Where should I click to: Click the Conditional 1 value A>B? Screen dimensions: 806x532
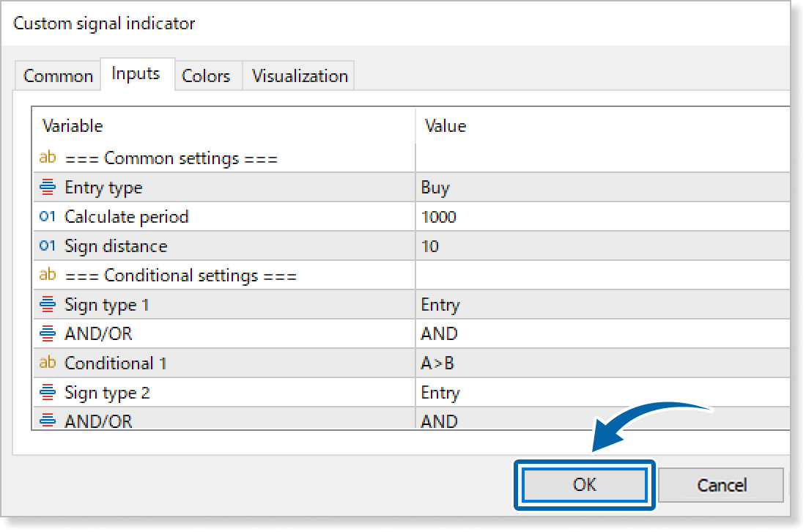(x=513, y=363)
